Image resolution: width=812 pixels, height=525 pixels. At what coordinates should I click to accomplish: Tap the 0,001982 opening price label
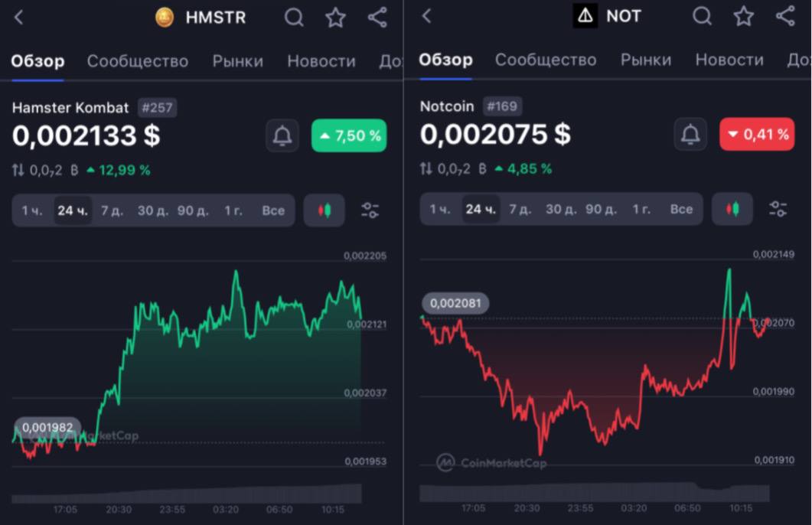click(x=47, y=428)
